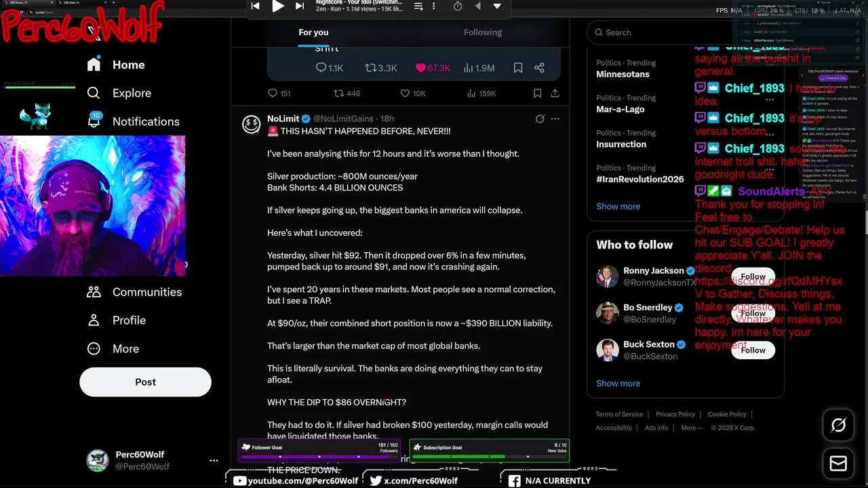Bookmark the post with 159K views

pos(537,94)
